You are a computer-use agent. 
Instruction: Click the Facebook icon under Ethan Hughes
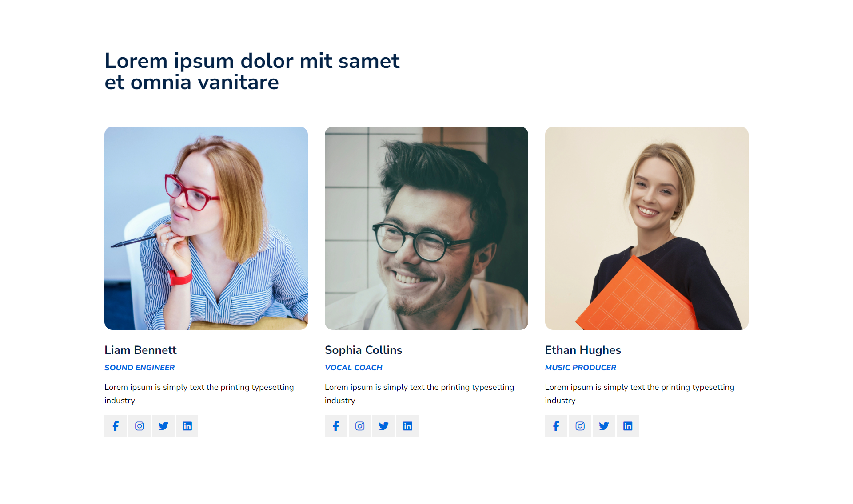[556, 426]
